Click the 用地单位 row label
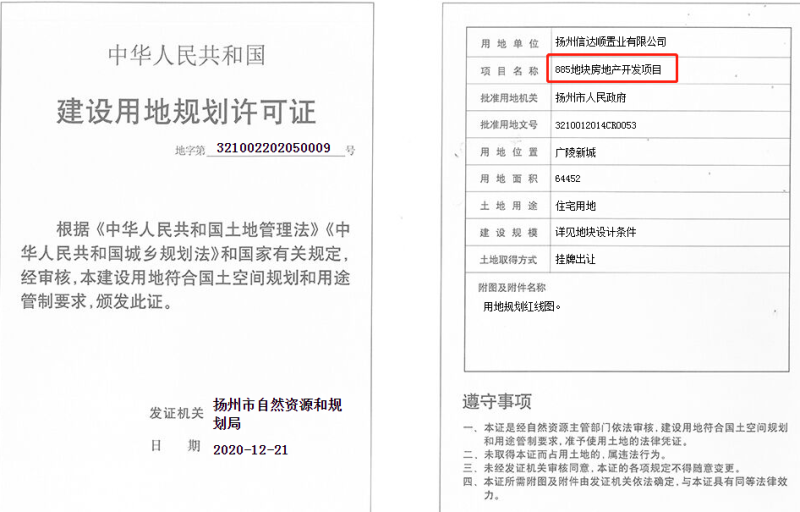 (x=509, y=43)
